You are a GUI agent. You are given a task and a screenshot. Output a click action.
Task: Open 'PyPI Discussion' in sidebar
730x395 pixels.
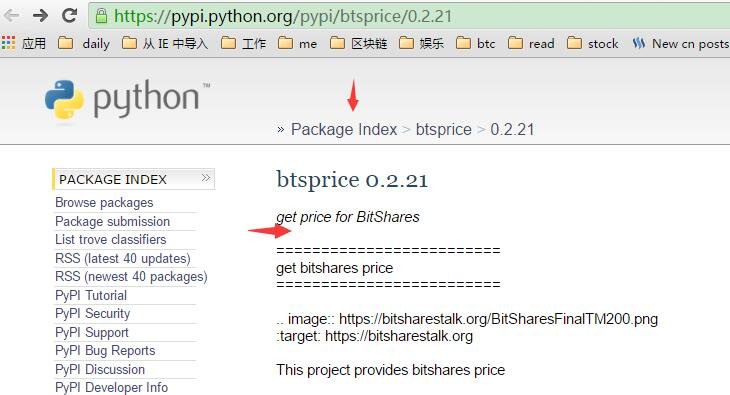click(x=100, y=369)
